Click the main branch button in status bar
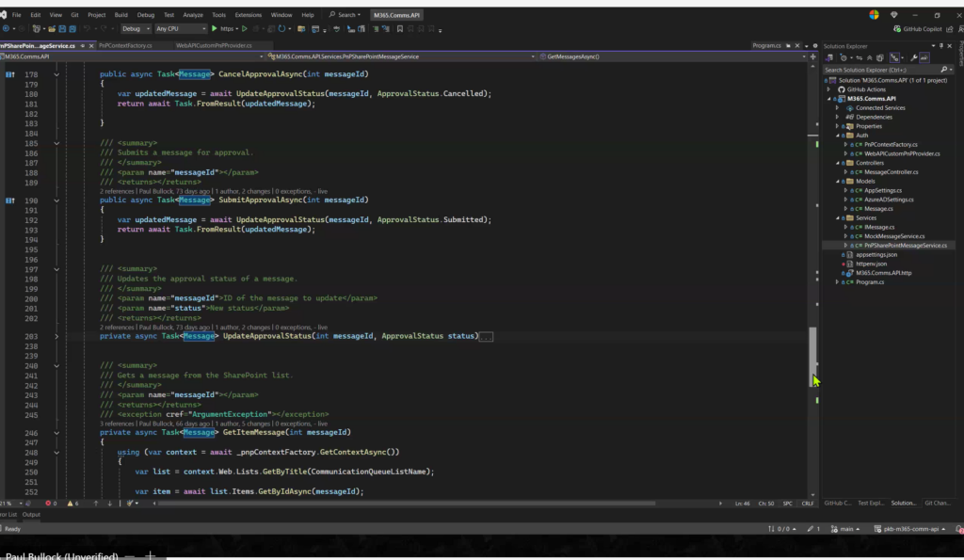This screenshot has width=964, height=560. click(844, 529)
